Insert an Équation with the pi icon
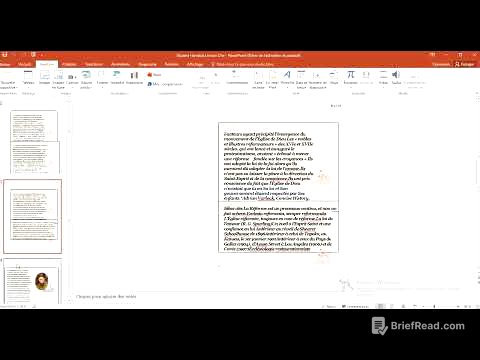The width and height of the screenshot is (480, 360). point(350,78)
